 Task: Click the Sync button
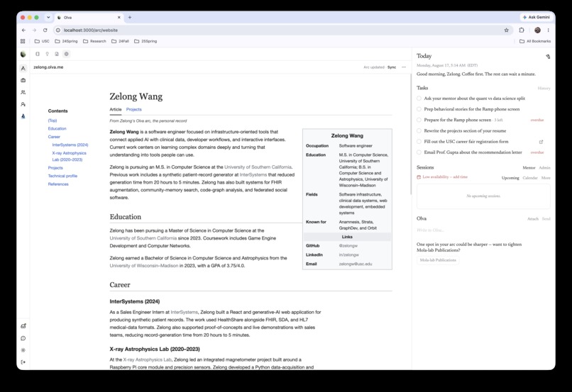pyautogui.click(x=392, y=67)
